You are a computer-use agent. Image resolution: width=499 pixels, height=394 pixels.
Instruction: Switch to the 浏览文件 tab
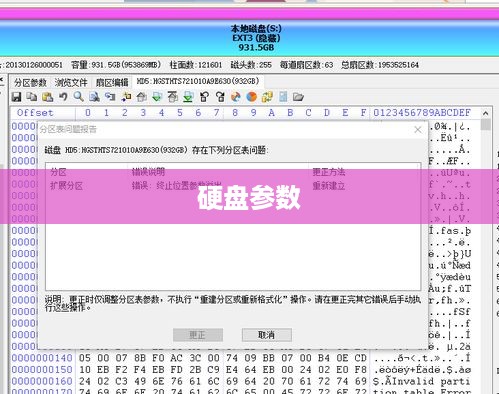tap(71, 82)
